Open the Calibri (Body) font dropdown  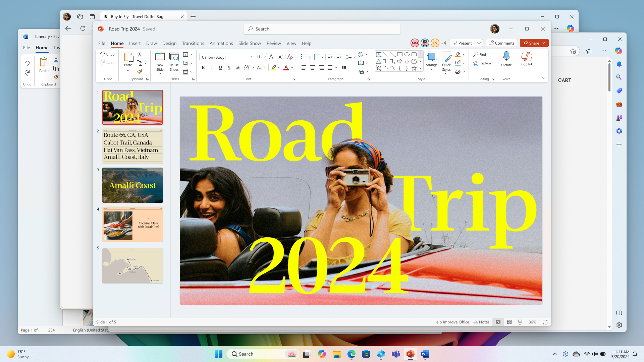click(x=251, y=57)
